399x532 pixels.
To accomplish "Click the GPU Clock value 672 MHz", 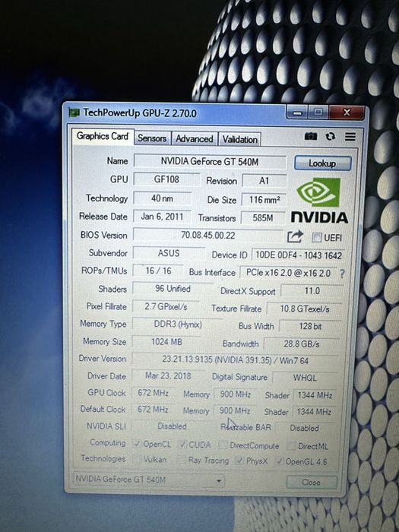I will tap(153, 393).
